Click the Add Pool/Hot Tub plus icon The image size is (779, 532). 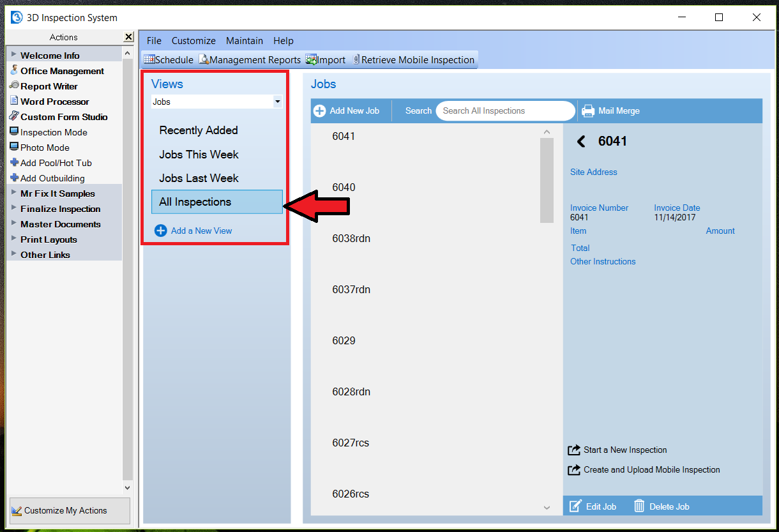14,162
